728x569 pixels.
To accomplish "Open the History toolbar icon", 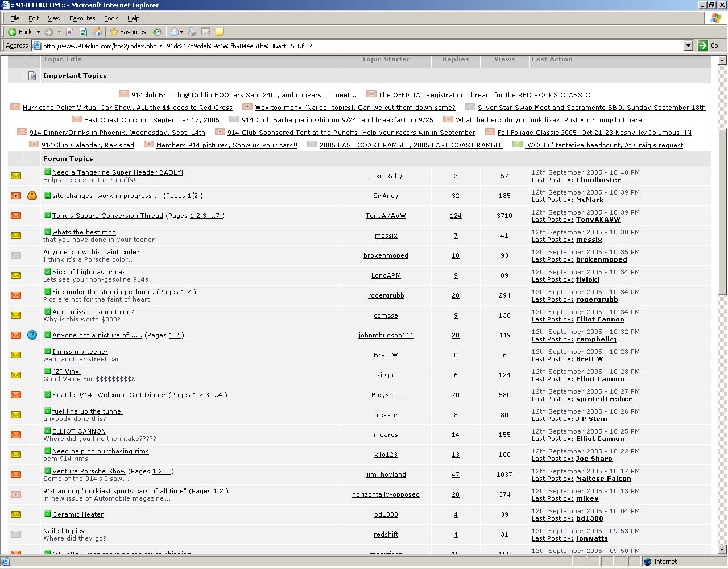I will 158,32.
